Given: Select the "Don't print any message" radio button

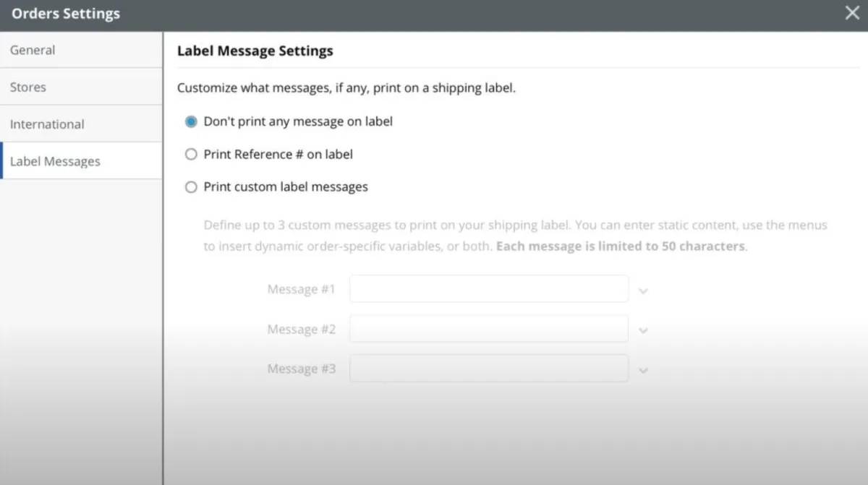Looking at the screenshot, I should click(191, 122).
